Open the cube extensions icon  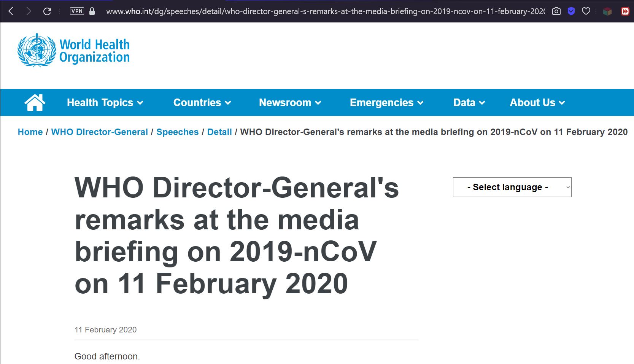click(x=607, y=11)
